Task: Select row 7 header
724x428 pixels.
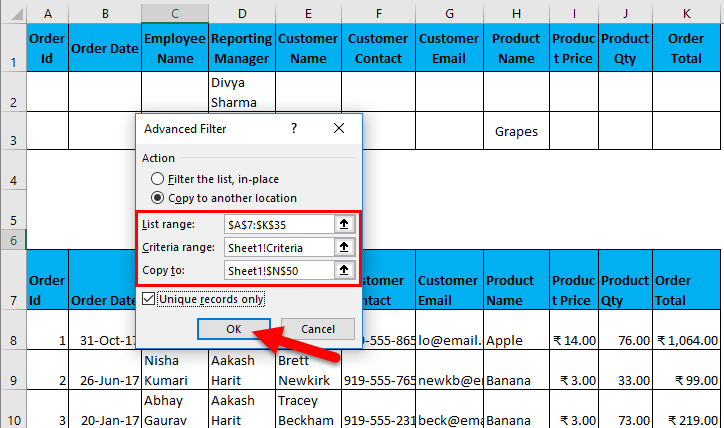Action: (13, 280)
